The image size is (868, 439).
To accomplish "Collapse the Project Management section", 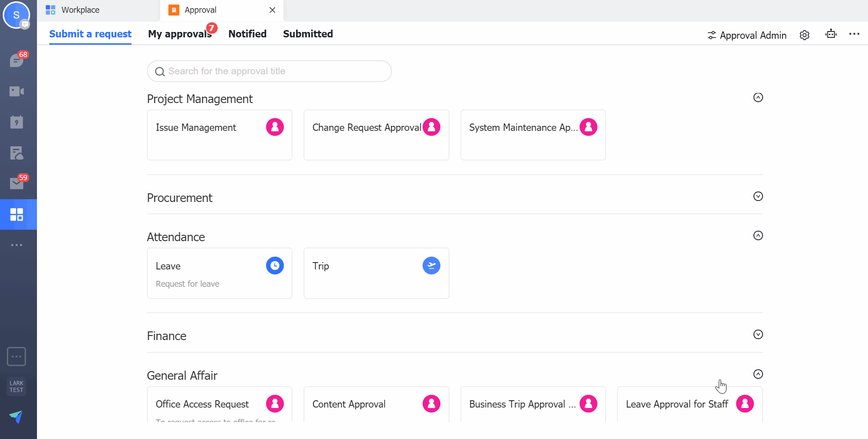I will pos(758,98).
